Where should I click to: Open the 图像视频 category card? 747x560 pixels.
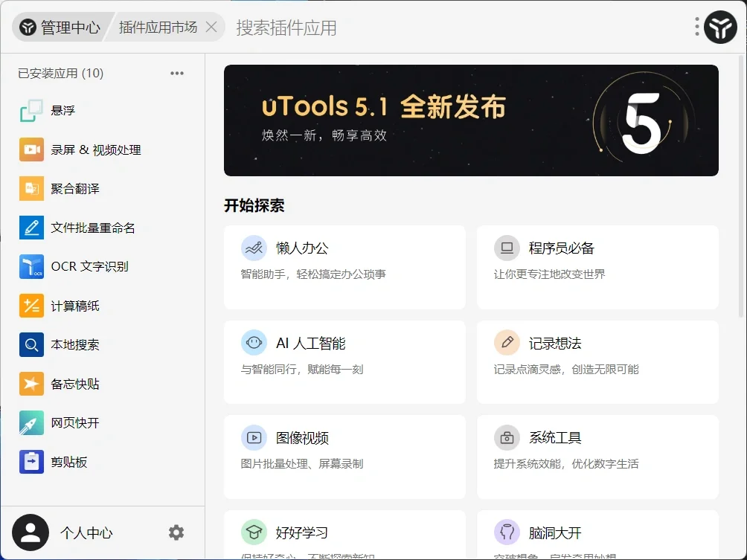344,457
